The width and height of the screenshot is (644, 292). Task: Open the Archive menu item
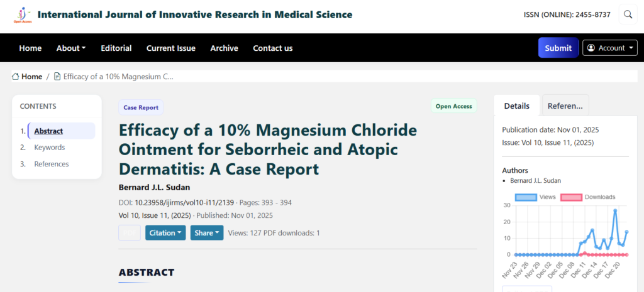pos(224,48)
